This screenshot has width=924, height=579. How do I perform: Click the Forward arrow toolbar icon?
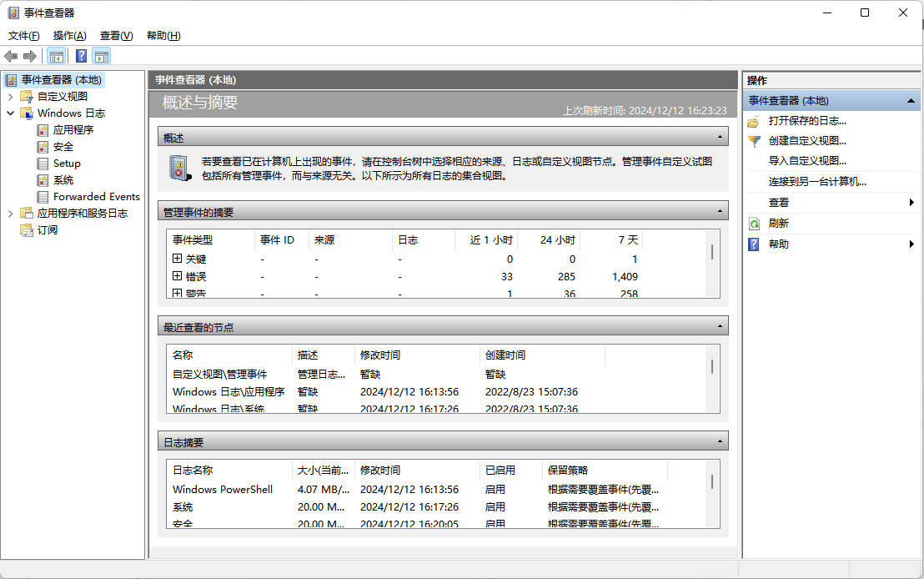(x=29, y=57)
